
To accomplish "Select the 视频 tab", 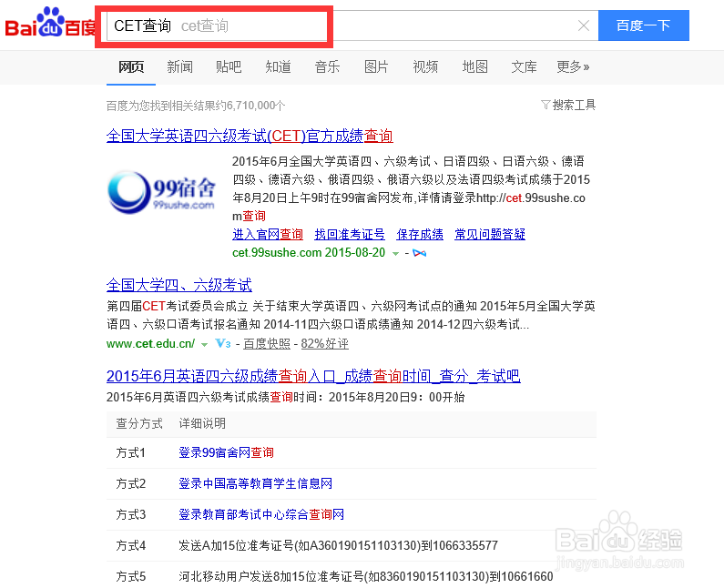I will (x=425, y=67).
